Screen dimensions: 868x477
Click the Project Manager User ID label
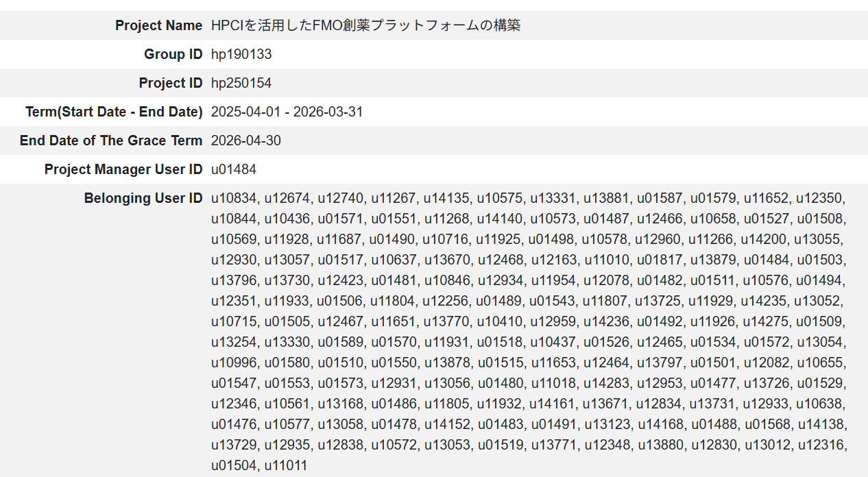123,169
